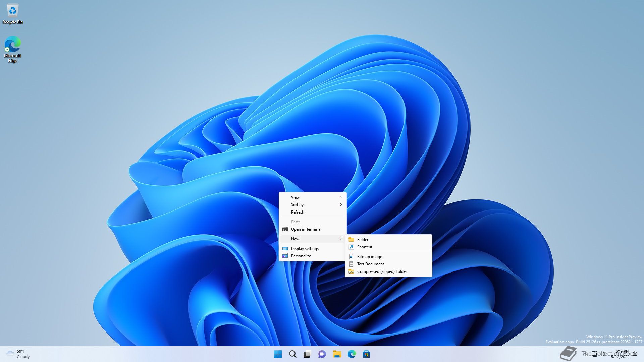Click the volume speaker icon in tray
This screenshot has height=362, width=644.
click(x=603, y=354)
